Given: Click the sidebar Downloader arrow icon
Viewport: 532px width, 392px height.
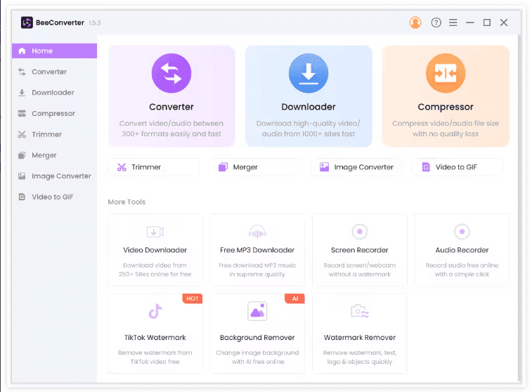Looking at the screenshot, I should [22, 93].
